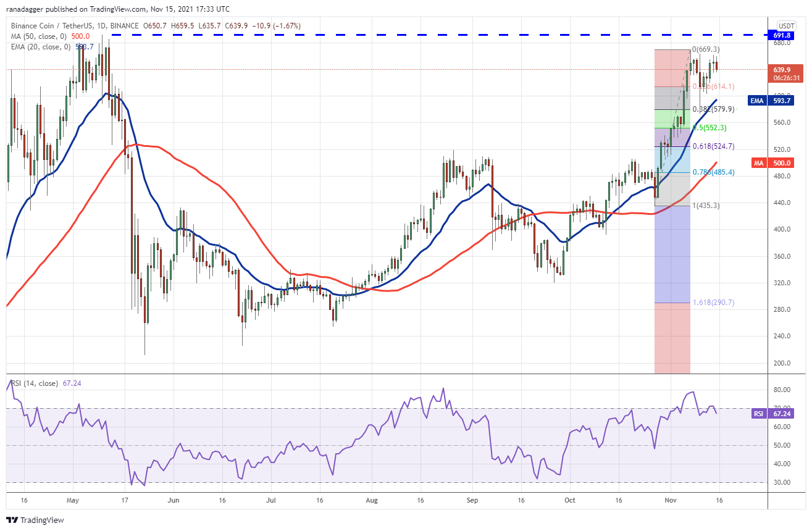
Task: Click the 0(669.3) Fibonacci level label
Action: pos(705,49)
